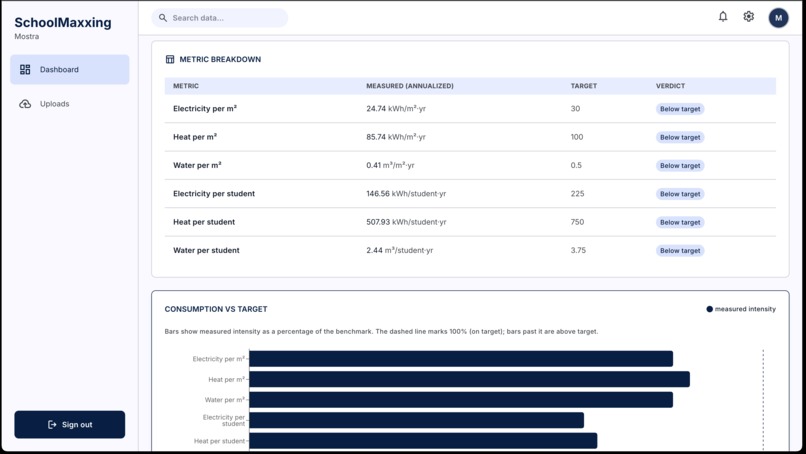Click the target value 225
The width and height of the screenshot is (806, 454).
click(577, 194)
